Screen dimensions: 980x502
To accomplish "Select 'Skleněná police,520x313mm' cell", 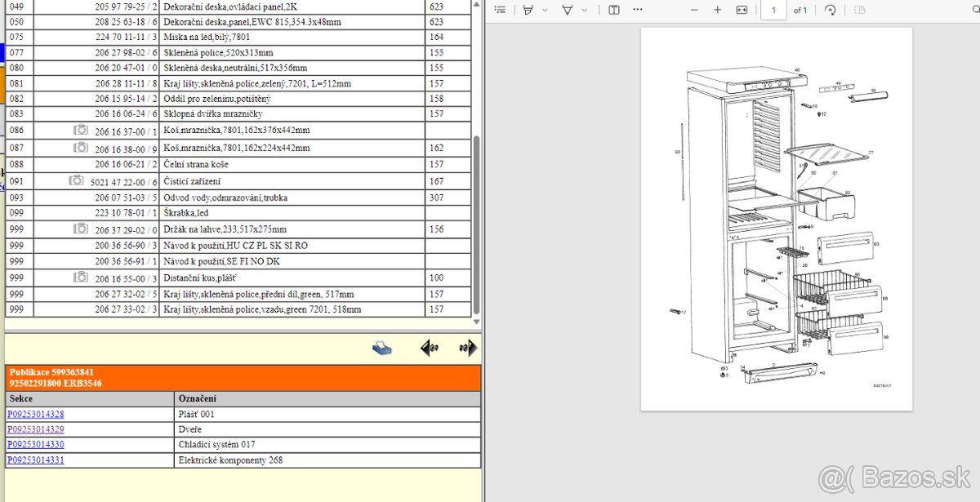I will (292, 52).
